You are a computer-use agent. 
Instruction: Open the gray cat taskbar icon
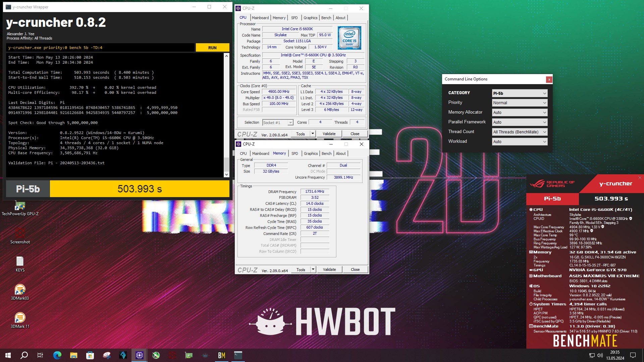(x=205, y=355)
